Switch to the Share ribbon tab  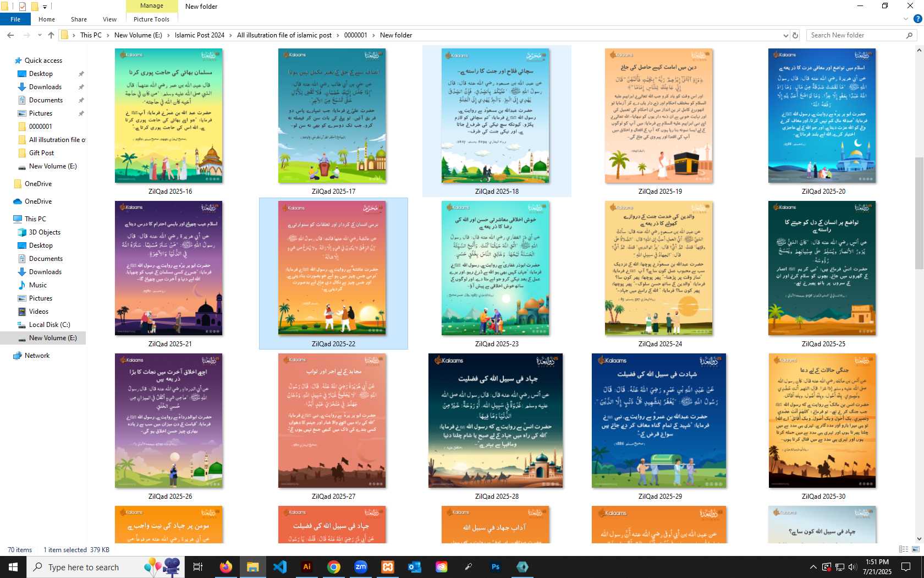click(x=79, y=19)
